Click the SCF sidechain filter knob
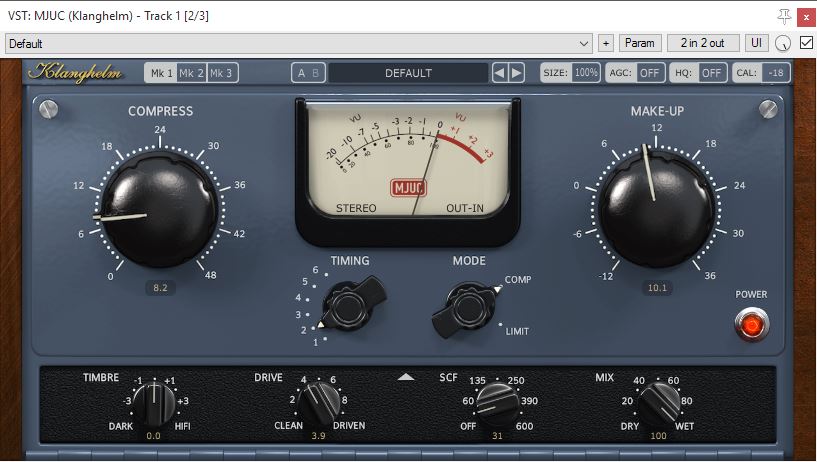 point(498,404)
